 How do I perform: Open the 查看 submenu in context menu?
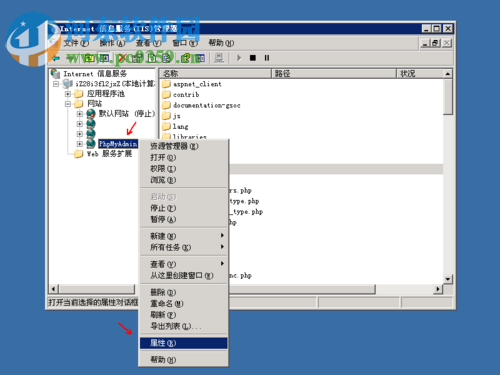183,264
